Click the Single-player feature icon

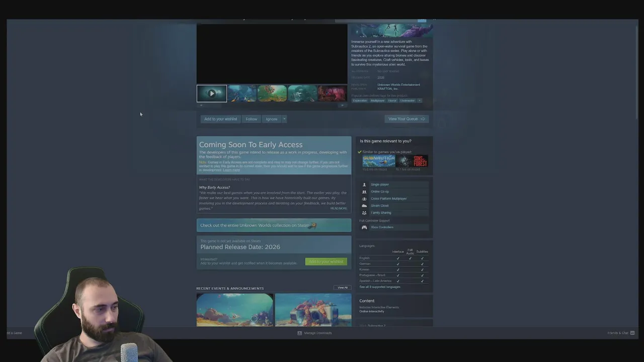point(364,185)
